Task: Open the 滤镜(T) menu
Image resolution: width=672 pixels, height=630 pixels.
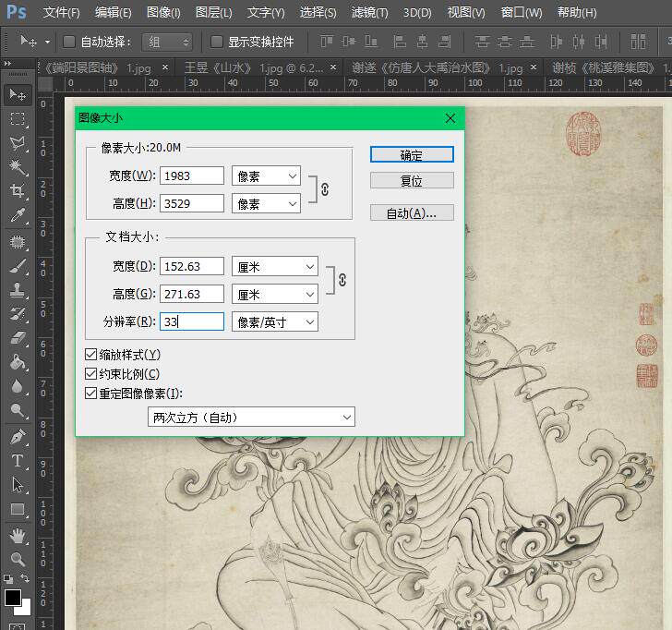Action: [x=369, y=12]
